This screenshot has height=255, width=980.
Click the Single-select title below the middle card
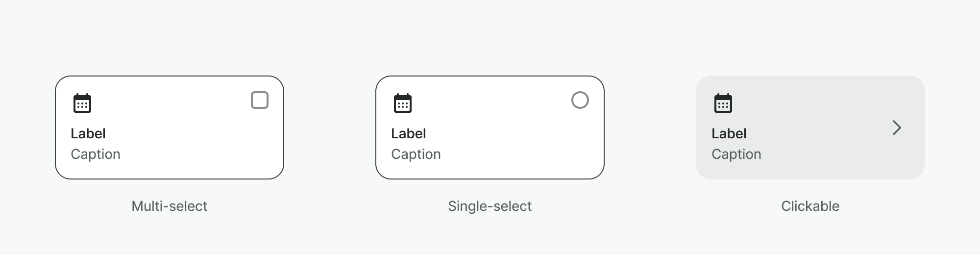490,206
